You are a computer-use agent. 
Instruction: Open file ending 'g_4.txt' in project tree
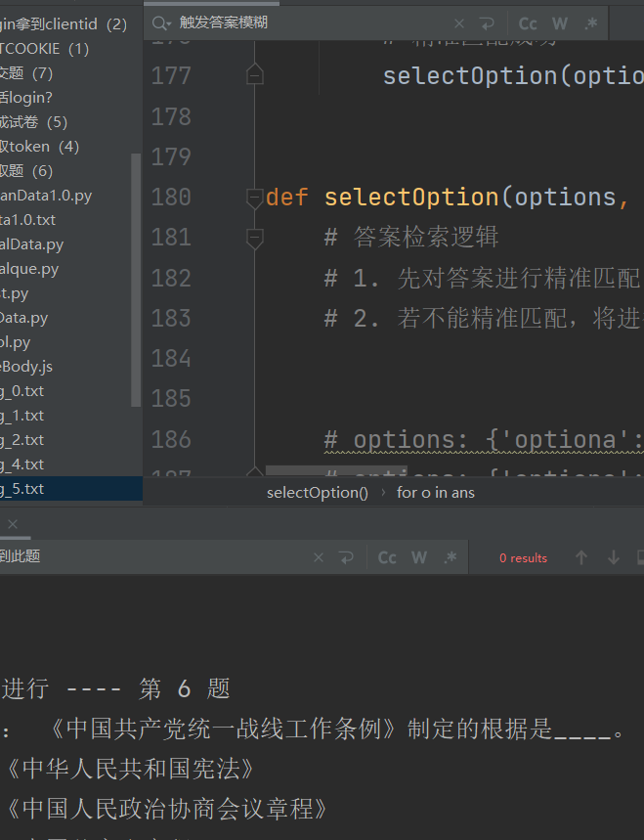click(x=21, y=464)
